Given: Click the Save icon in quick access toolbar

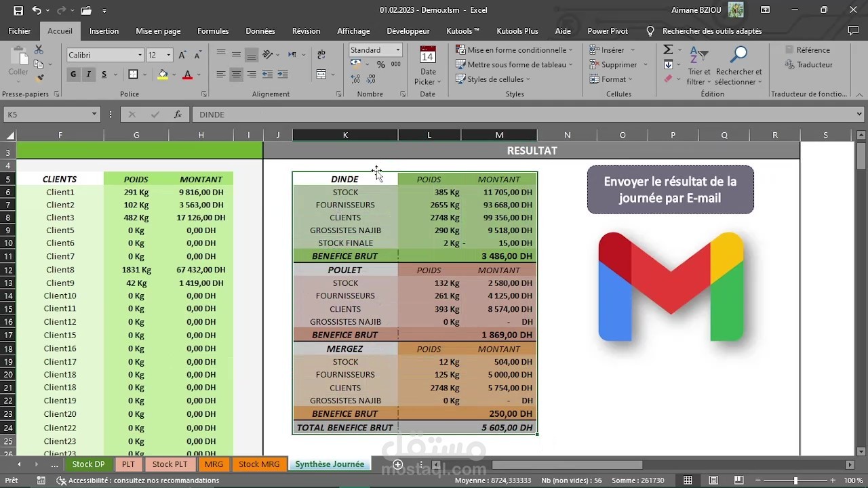Looking at the screenshot, I should (18, 10).
